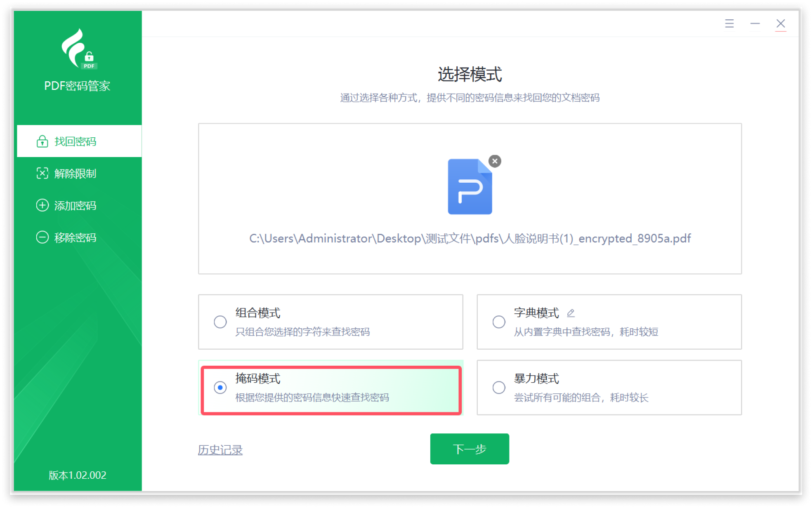
Task: Edit dictionary via pencil icon next to 字典模式
Action: click(571, 313)
